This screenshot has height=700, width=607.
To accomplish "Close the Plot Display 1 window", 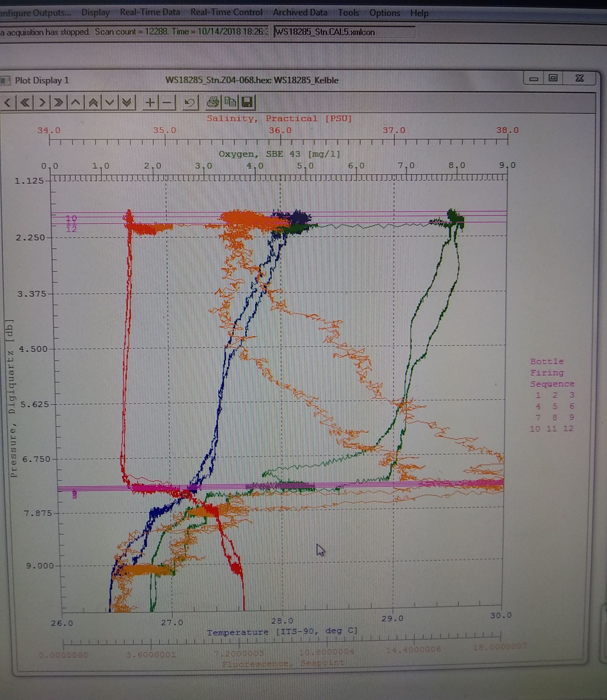I will pyautogui.click(x=580, y=78).
